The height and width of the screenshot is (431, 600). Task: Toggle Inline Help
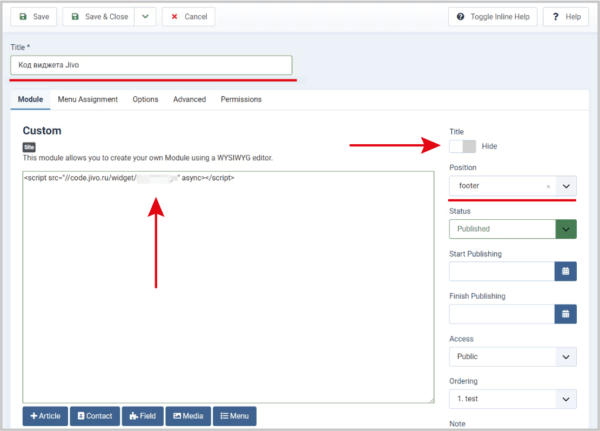[x=492, y=17]
